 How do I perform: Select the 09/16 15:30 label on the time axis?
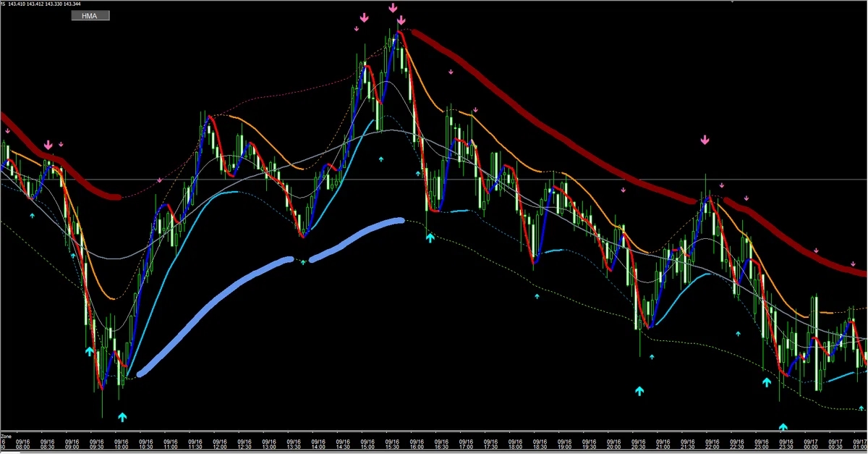[x=392, y=445]
